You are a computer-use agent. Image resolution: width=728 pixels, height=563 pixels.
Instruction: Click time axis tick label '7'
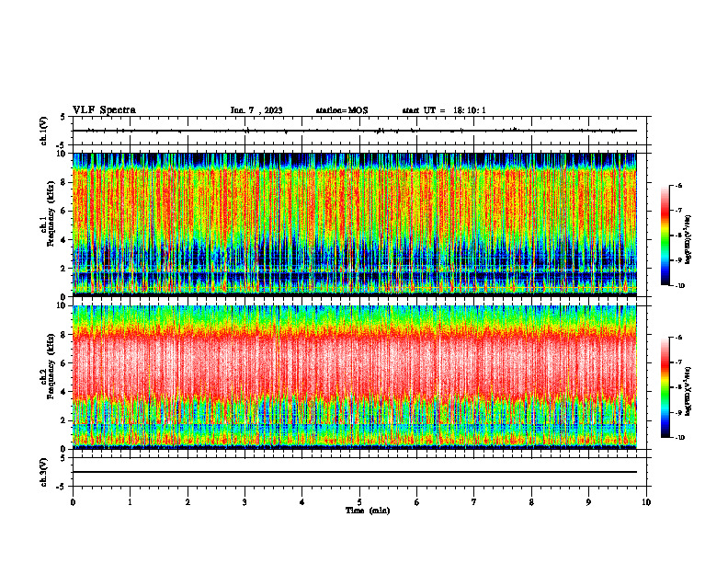point(474,502)
